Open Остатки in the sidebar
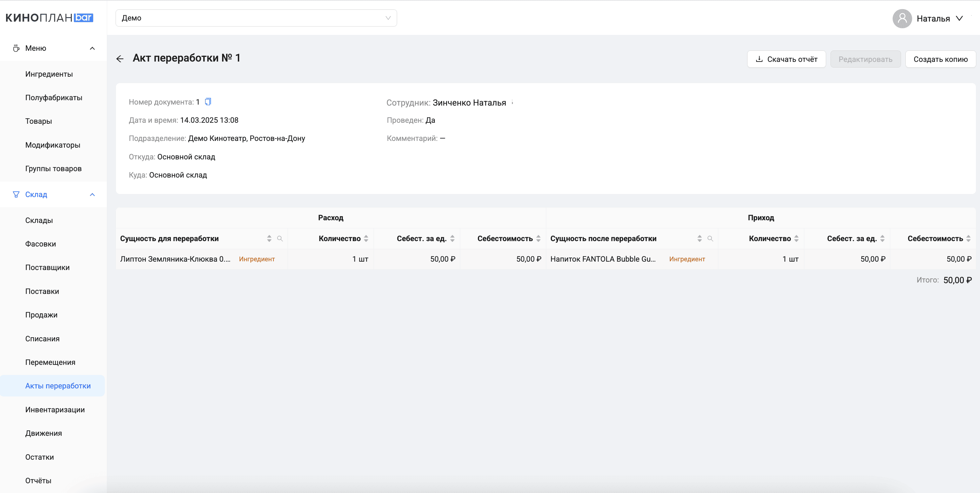The height and width of the screenshot is (493, 980). pos(40,457)
